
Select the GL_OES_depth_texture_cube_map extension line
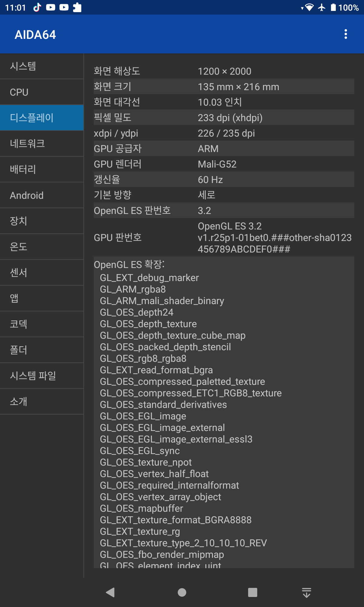coord(173,335)
